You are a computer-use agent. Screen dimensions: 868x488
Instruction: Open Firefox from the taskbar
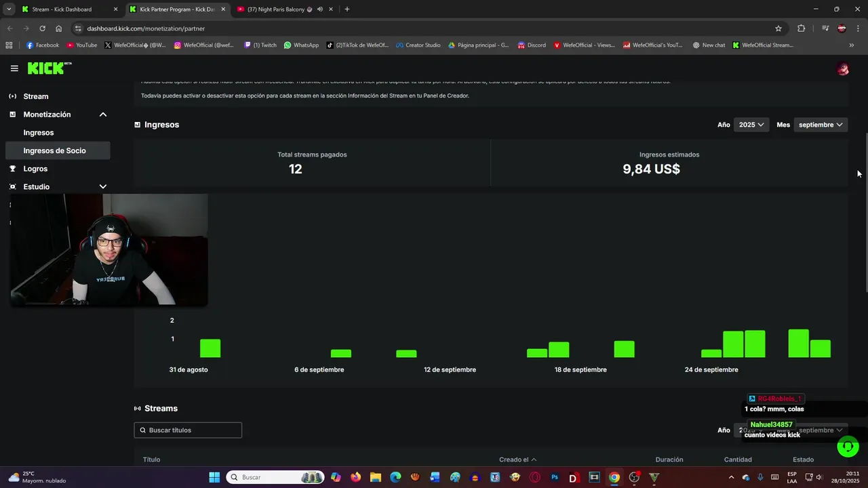(355, 477)
